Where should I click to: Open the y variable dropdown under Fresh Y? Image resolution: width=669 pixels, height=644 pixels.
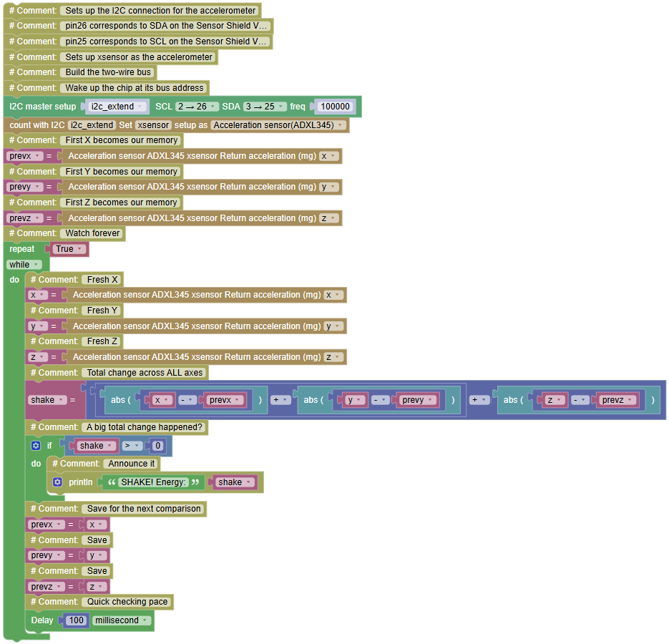click(37, 326)
